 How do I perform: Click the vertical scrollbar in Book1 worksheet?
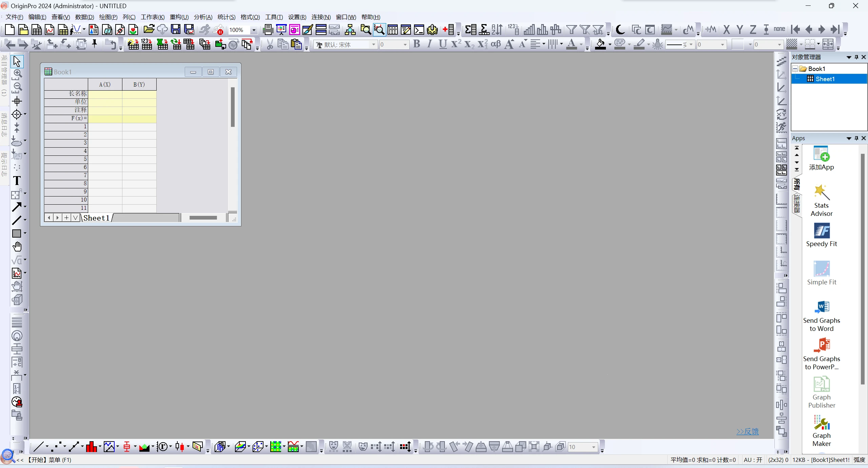(233, 107)
